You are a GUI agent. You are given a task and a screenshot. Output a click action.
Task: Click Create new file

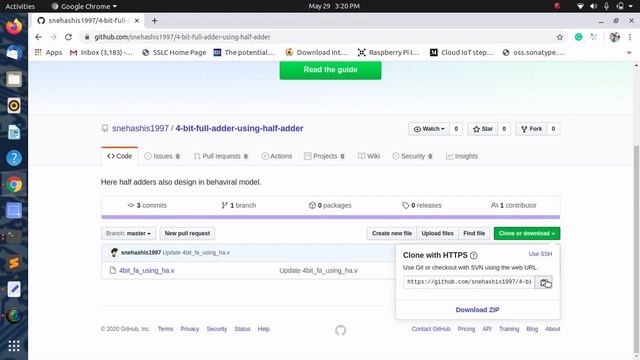[x=392, y=233]
